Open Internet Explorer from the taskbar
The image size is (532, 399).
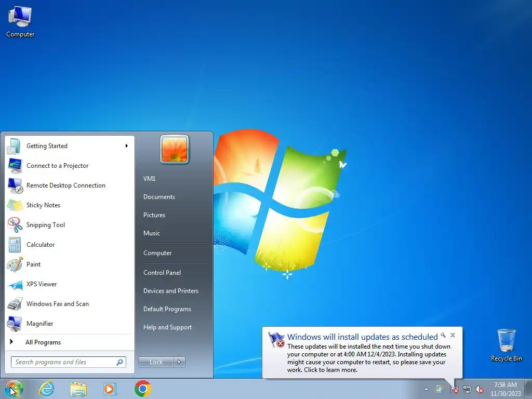tap(46, 389)
